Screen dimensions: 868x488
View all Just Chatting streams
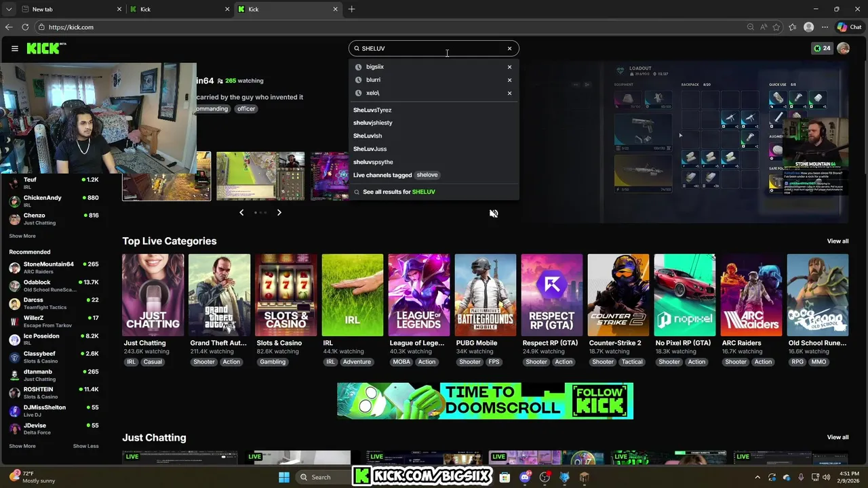(x=837, y=437)
